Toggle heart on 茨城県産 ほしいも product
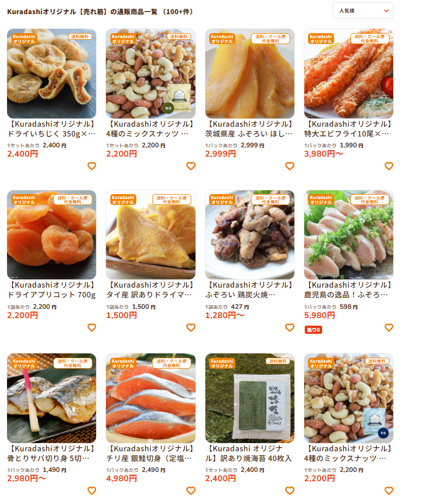 click(x=290, y=166)
